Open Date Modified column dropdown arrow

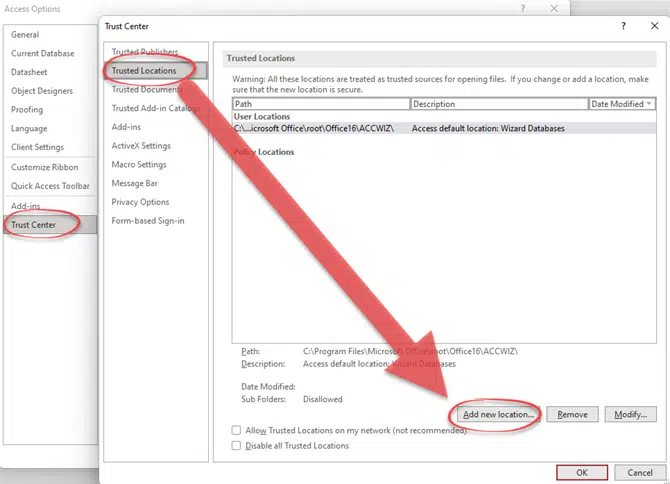pyautogui.click(x=649, y=104)
